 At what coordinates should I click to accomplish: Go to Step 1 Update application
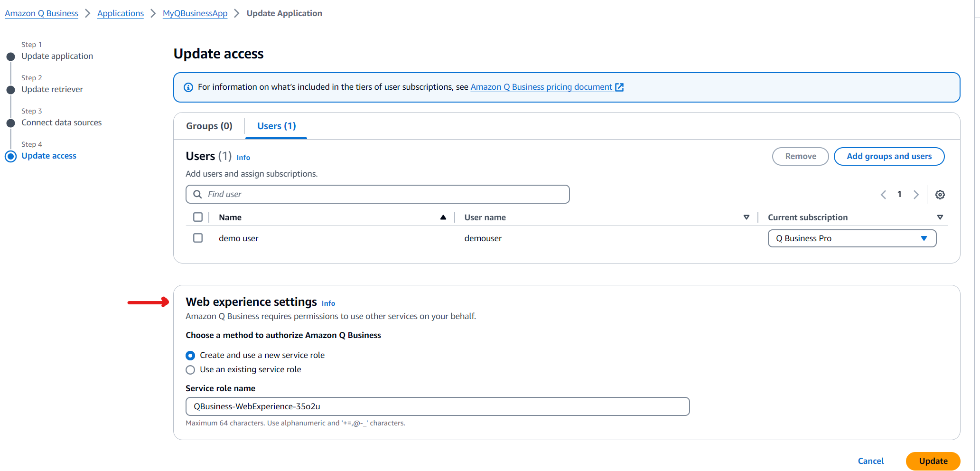57,56
